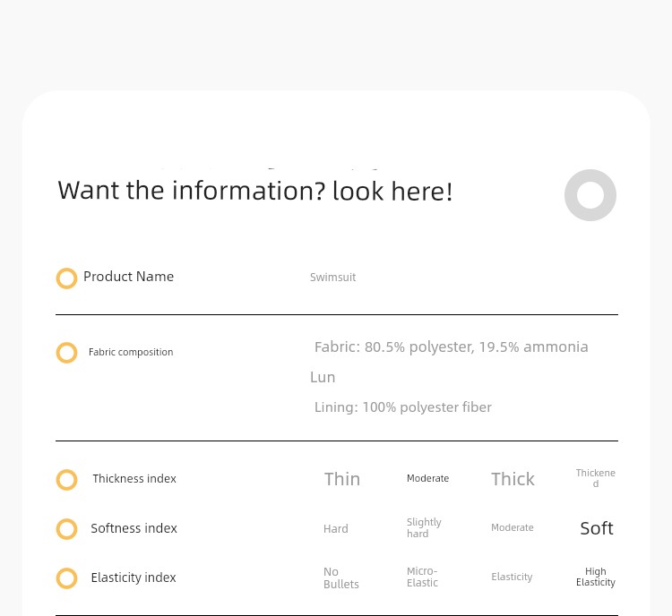Click the Lining 100% polyester fiber text
672x616 pixels.
pos(403,407)
